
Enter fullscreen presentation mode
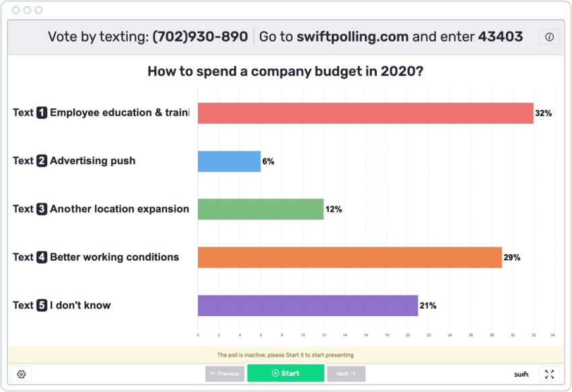(x=550, y=374)
